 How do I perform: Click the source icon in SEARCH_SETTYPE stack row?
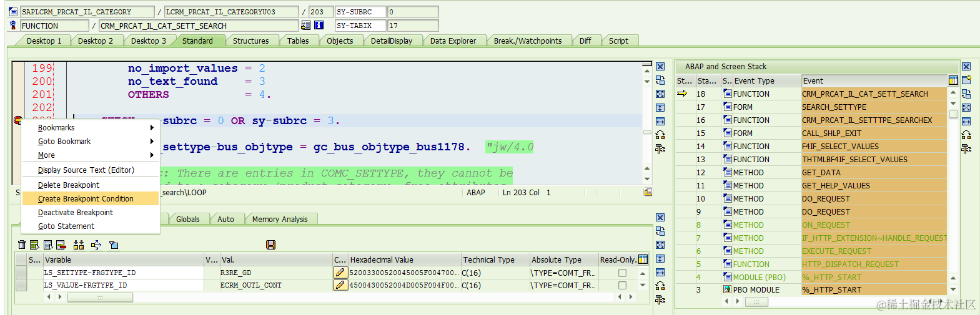[728, 107]
